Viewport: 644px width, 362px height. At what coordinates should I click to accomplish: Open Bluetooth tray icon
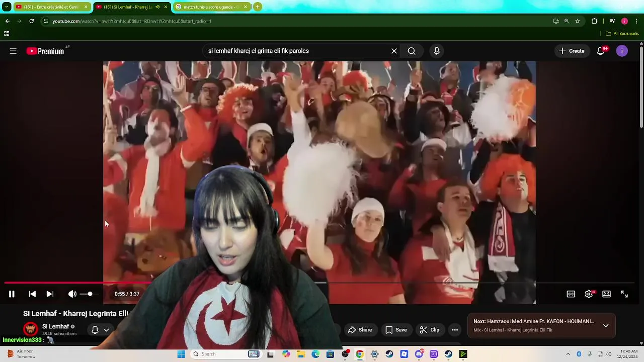(x=579, y=354)
